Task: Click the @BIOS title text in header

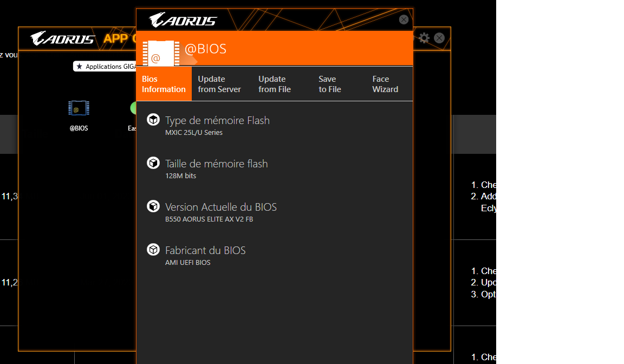Action: 205,49
